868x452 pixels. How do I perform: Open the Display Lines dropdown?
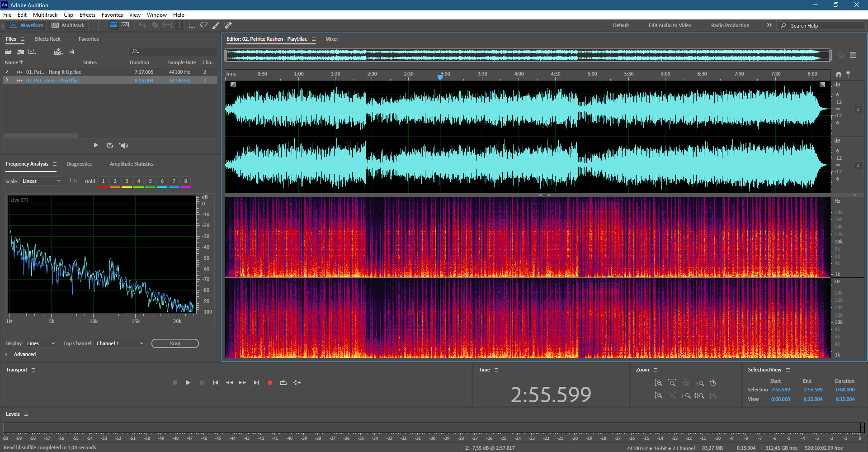coord(41,343)
